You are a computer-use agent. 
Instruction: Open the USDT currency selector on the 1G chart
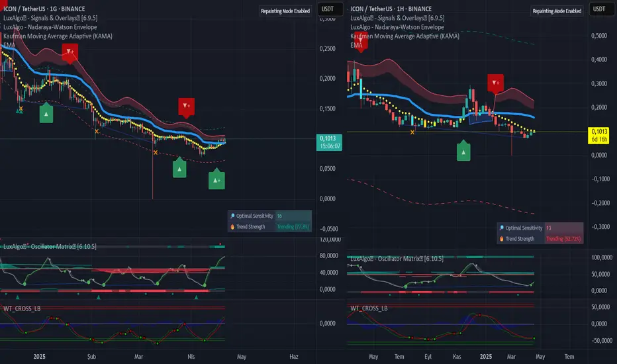pos(328,9)
